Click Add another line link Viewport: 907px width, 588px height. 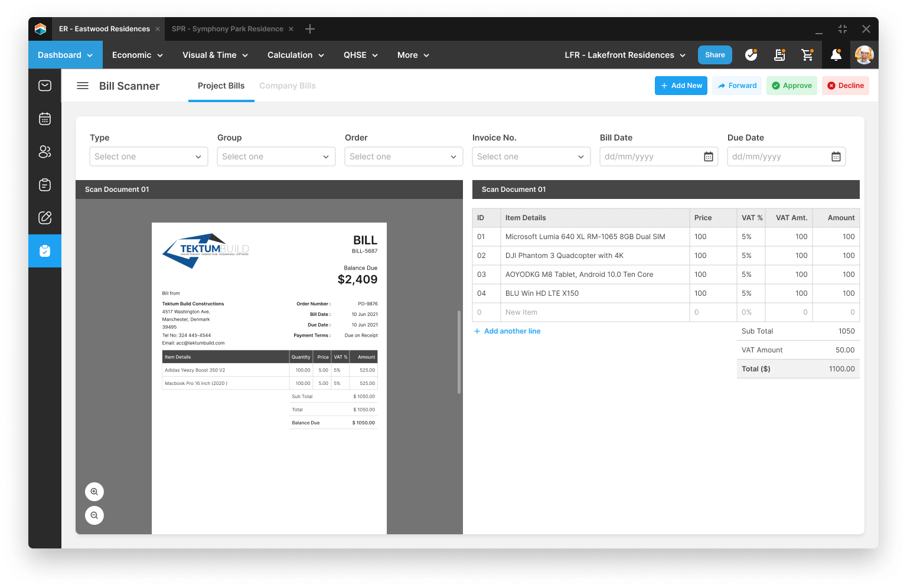[x=512, y=331]
